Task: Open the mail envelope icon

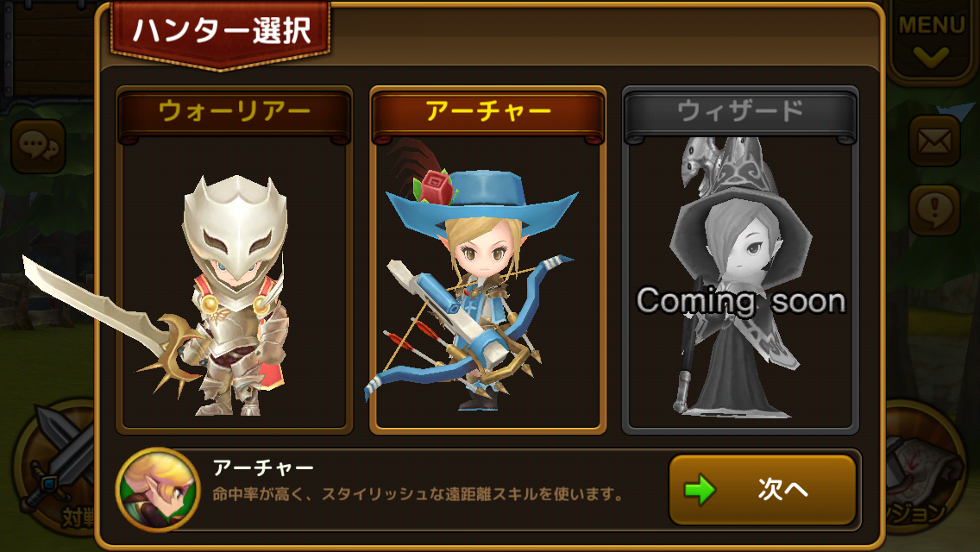Action: (x=934, y=141)
